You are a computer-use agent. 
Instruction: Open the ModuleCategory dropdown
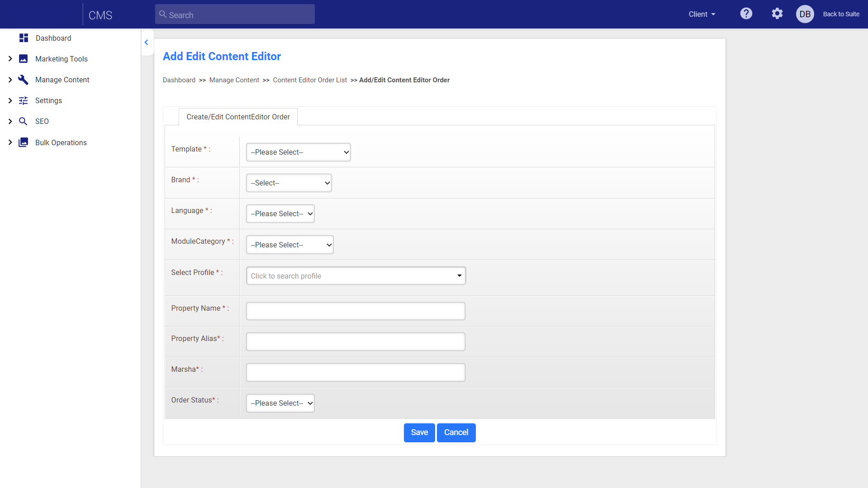tap(290, 245)
